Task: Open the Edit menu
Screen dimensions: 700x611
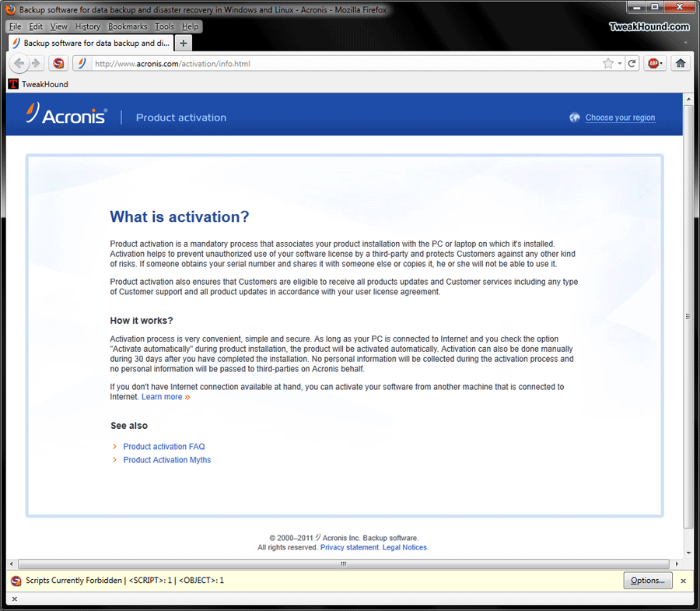Action: [x=36, y=26]
